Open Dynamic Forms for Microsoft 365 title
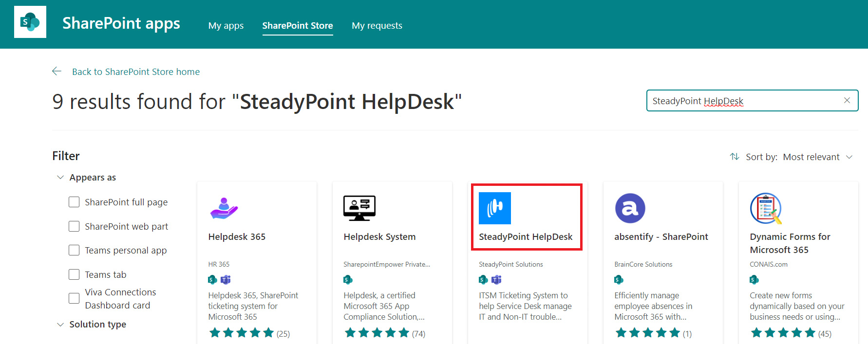 click(790, 243)
